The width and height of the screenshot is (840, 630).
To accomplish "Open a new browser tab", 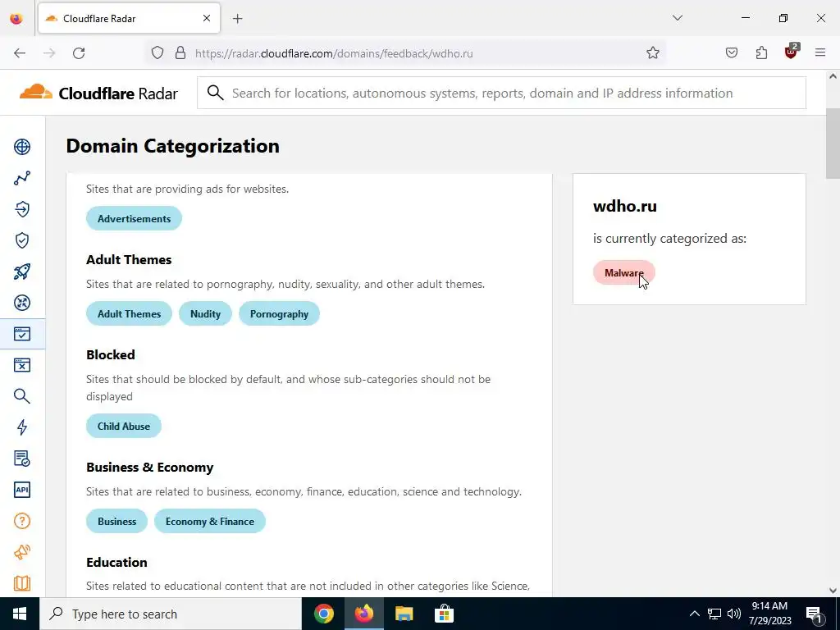I will click(x=238, y=18).
